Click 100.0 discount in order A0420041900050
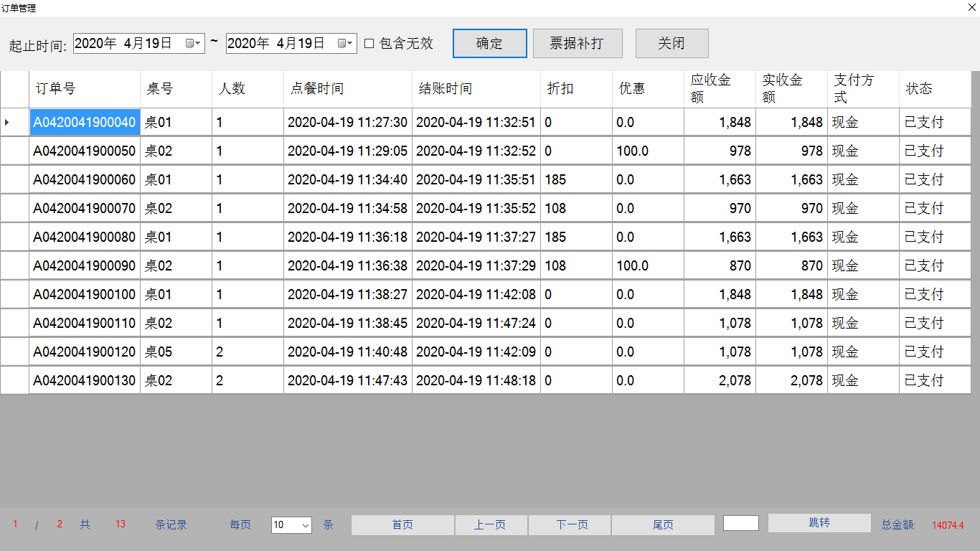Image resolution: width=980 pixels, height=551 pixels. tap(649, 151)
